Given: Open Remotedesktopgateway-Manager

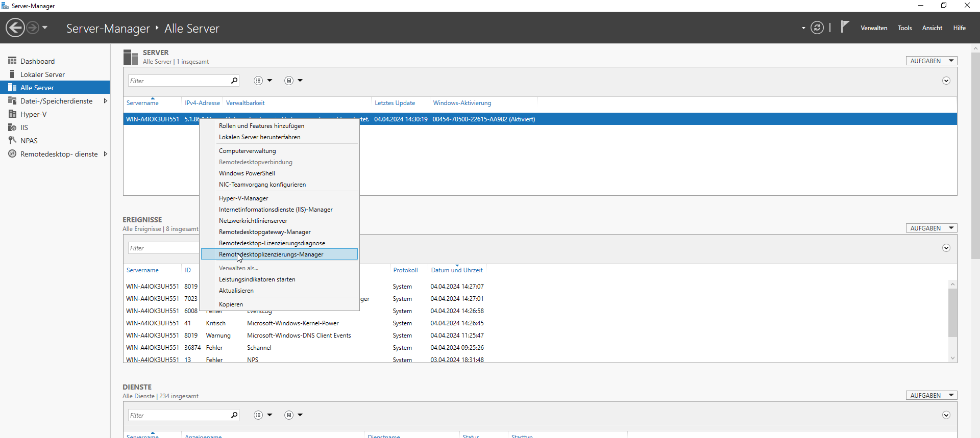Looking at the screenshot, I should (279, 232).
